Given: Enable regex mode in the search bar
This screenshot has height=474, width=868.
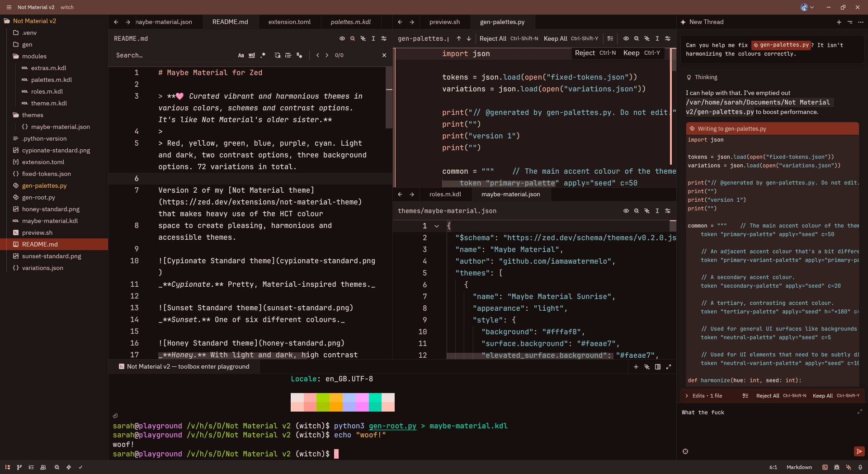Looking at the screenshot, I should [x=263, y=55].
